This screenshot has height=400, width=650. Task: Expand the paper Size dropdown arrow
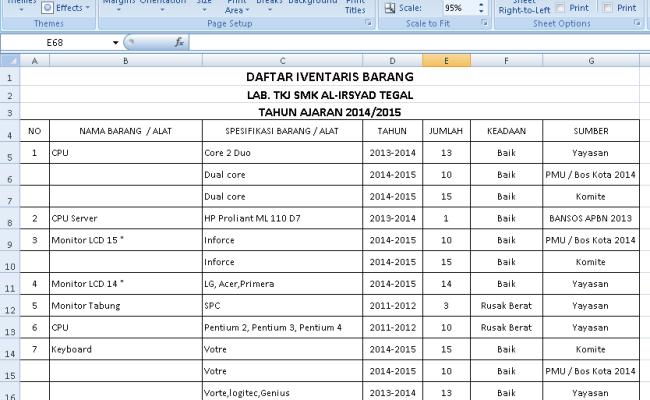(204, 9)
